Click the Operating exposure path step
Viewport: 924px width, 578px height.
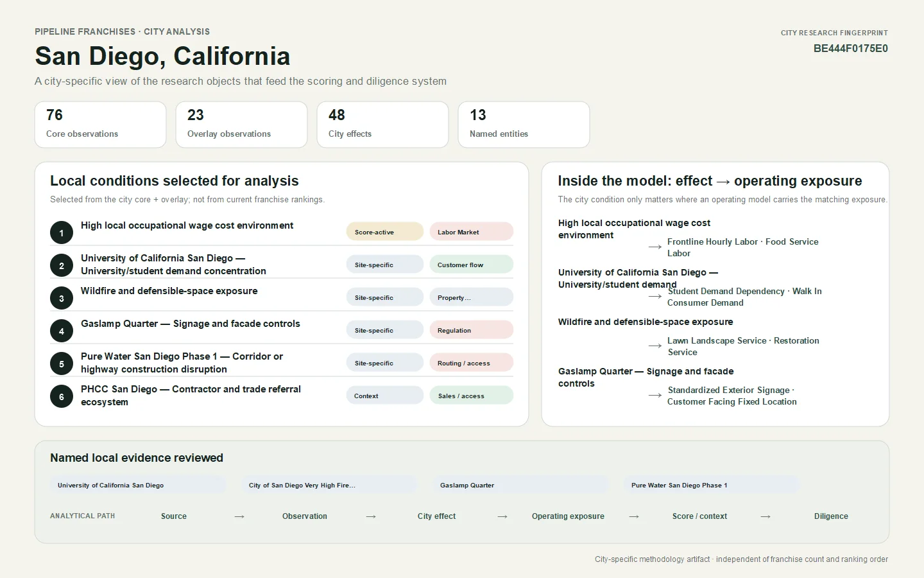568,516
